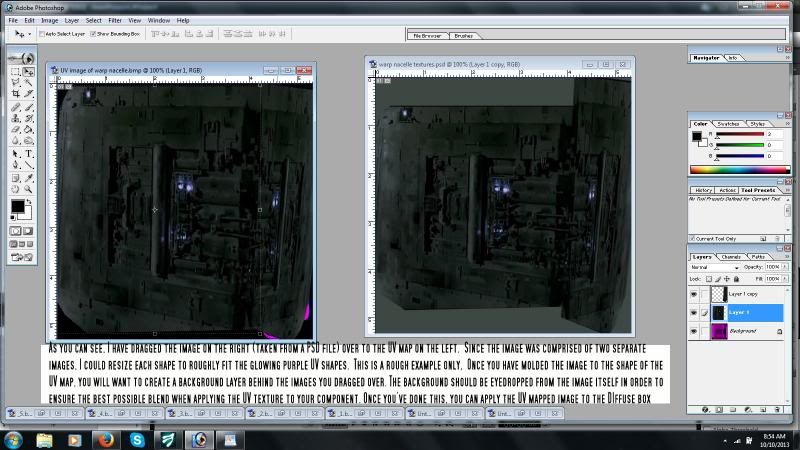Select the Rectangular Marquee tool
The image size is (800, 450).
pos(15,72)
